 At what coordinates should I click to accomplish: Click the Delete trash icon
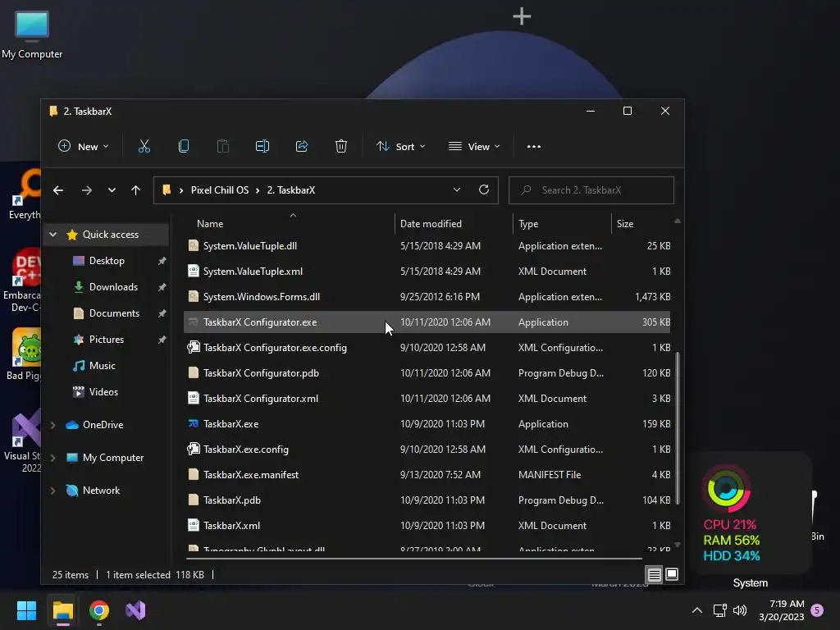pyautogui.click(x=341, y=146)
